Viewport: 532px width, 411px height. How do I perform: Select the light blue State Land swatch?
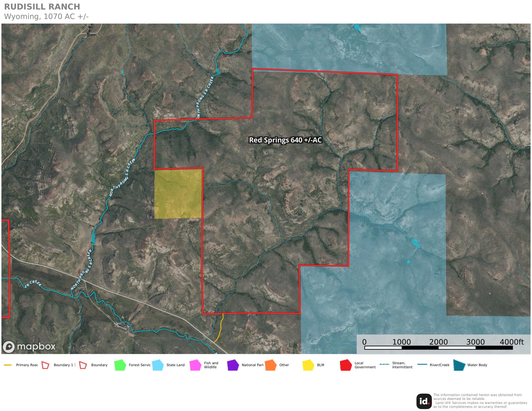(x=158, y=365)
